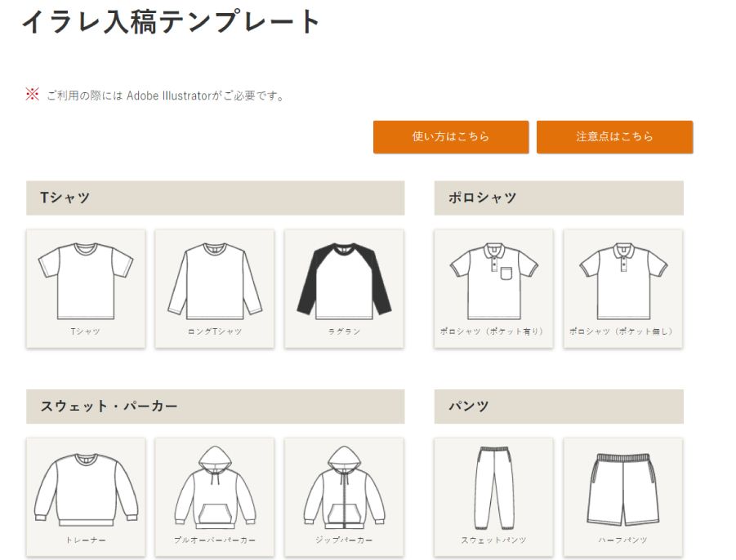Open the トレーナー sweatshirt template
736x560 pixels.
(86, 498)
